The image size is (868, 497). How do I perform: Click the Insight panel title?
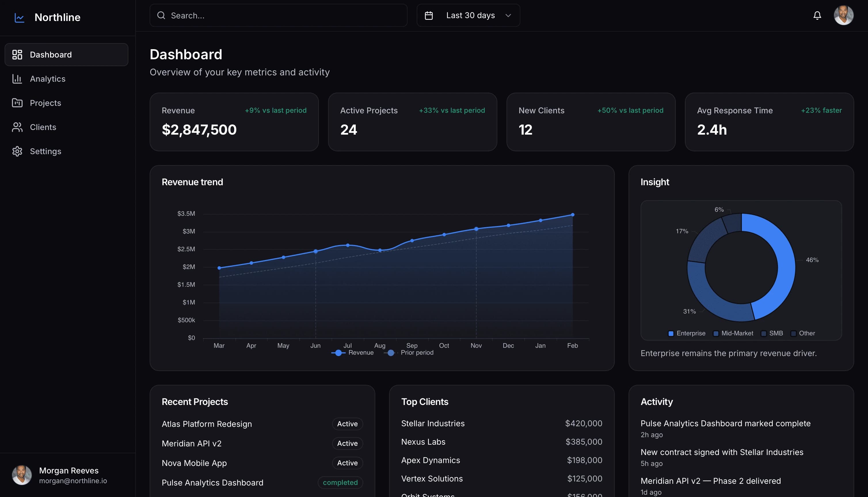654,182
